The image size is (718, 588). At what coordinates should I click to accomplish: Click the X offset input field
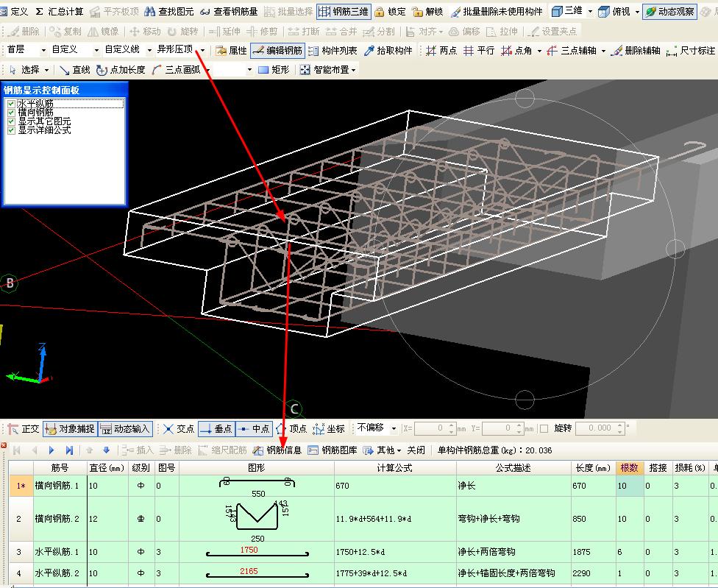coord(435,428)
